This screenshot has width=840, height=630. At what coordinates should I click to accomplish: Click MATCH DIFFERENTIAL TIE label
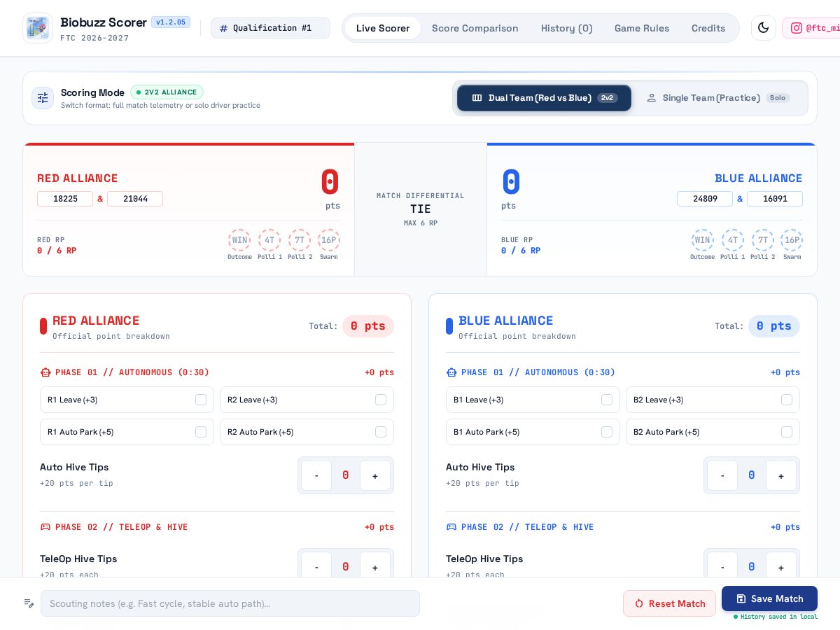pyautogui.click(x=421, y=209)
